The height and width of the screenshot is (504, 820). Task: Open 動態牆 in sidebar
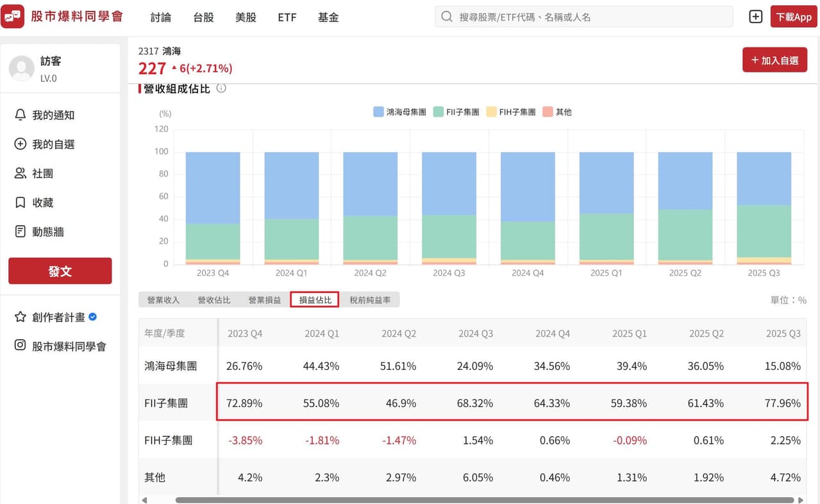[x=48, y=231]
